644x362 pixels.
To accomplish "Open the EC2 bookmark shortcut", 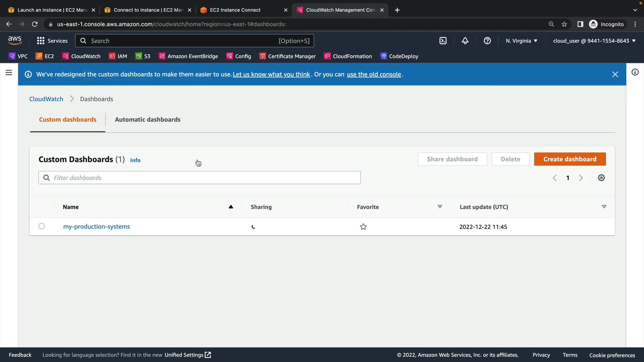I will pos(45,56).
